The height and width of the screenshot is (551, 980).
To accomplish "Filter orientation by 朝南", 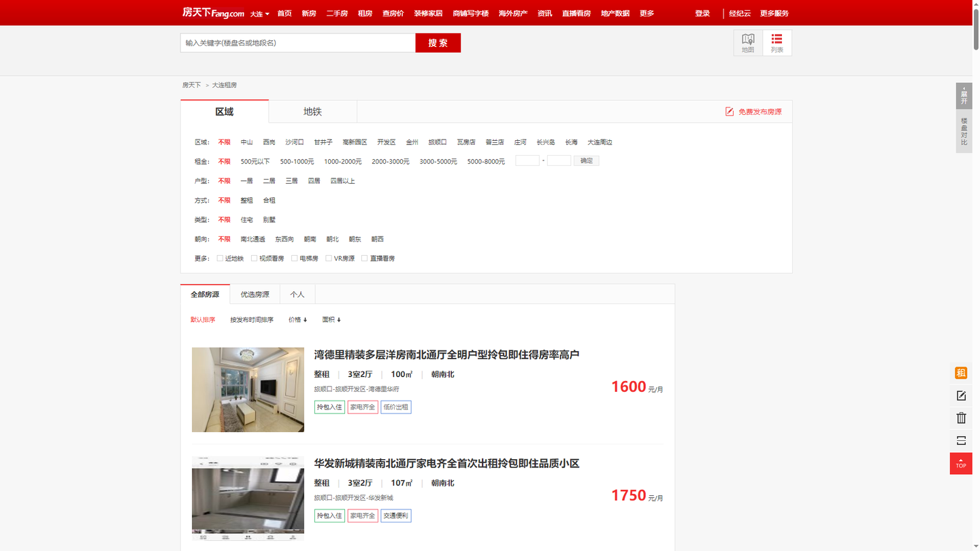I will [x=310, y=239].
